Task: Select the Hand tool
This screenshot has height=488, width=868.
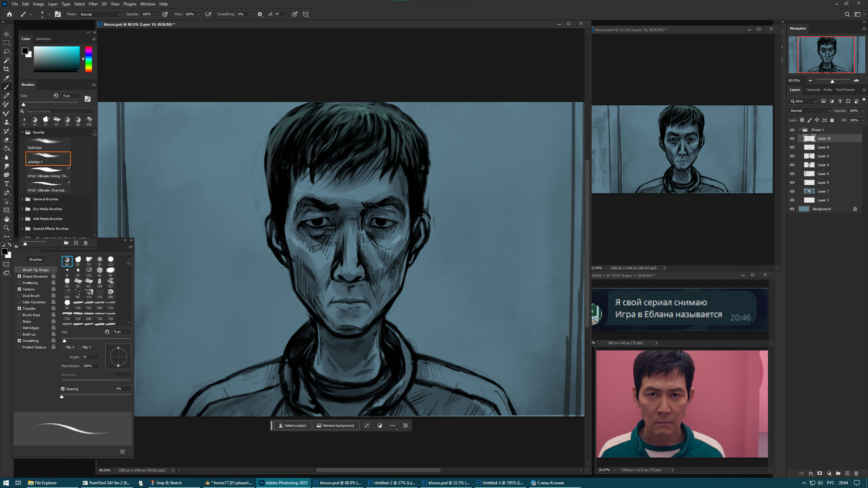Action: tap(6, 219)
